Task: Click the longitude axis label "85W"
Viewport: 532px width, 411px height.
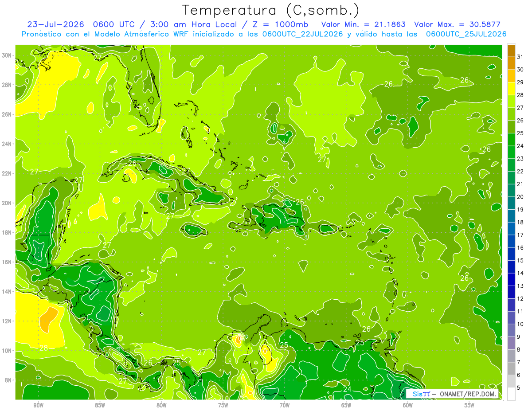Action: (x=100, y=405)
